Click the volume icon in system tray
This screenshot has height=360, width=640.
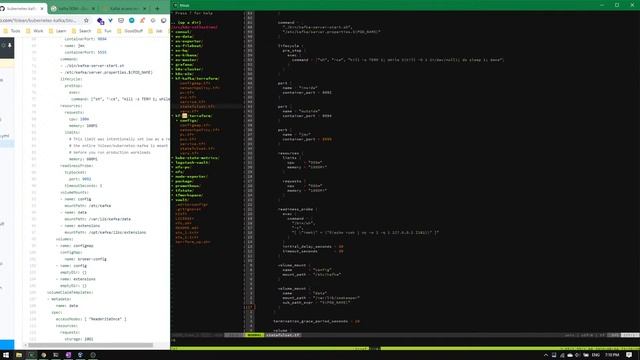coord(578,355)
